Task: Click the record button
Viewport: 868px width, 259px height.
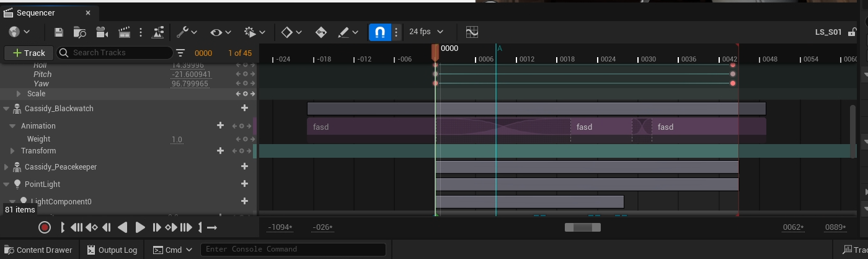Action: (x=44, y=227)
